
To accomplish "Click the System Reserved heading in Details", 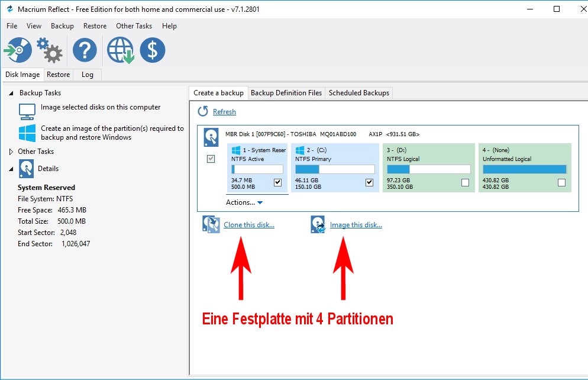I will (x=46, y=187).
